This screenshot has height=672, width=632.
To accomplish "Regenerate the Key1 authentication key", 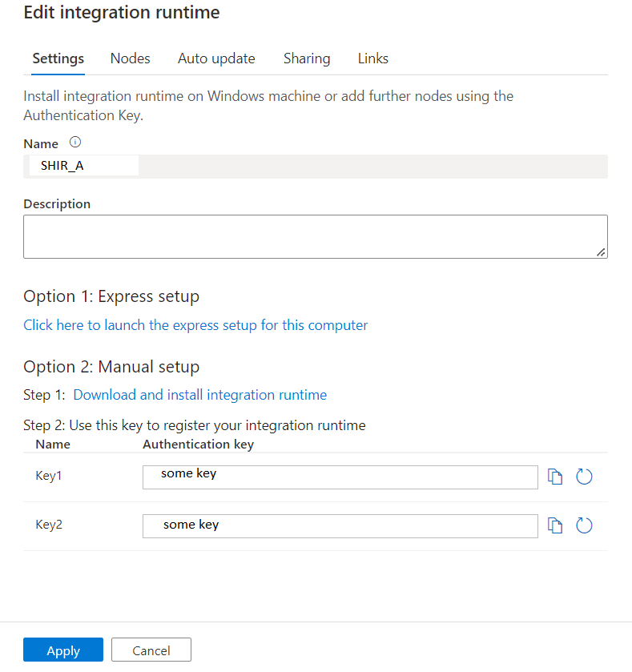I will click(584, 476).
